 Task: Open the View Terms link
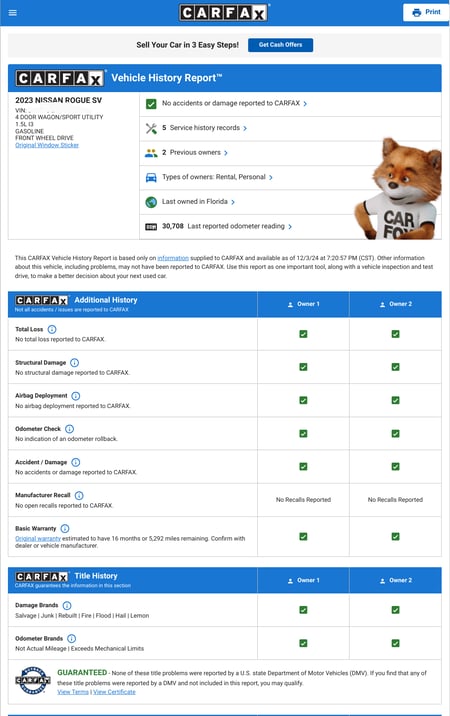73,692
